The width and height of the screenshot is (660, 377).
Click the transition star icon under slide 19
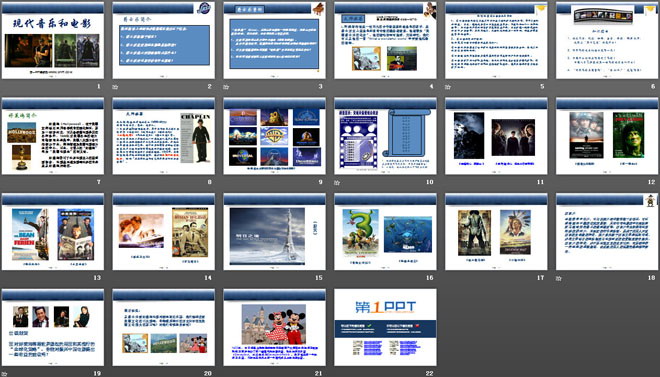[4, 374]
